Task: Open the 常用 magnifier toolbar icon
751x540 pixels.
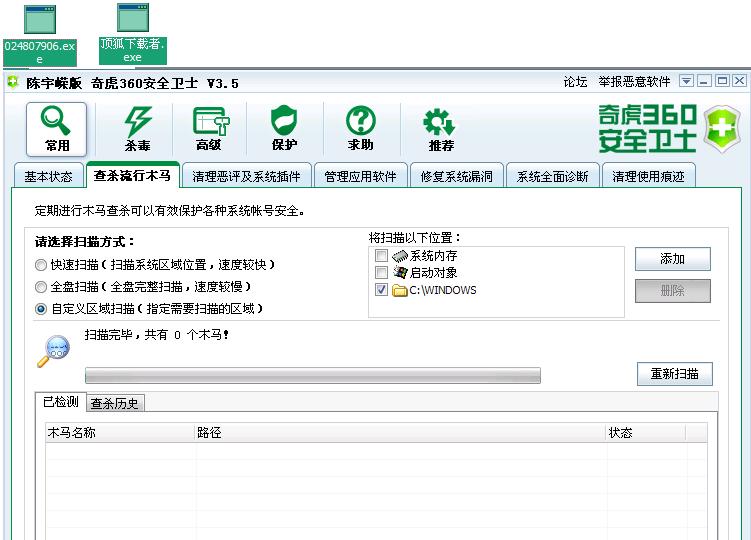Action: click(x=56, y=129)
